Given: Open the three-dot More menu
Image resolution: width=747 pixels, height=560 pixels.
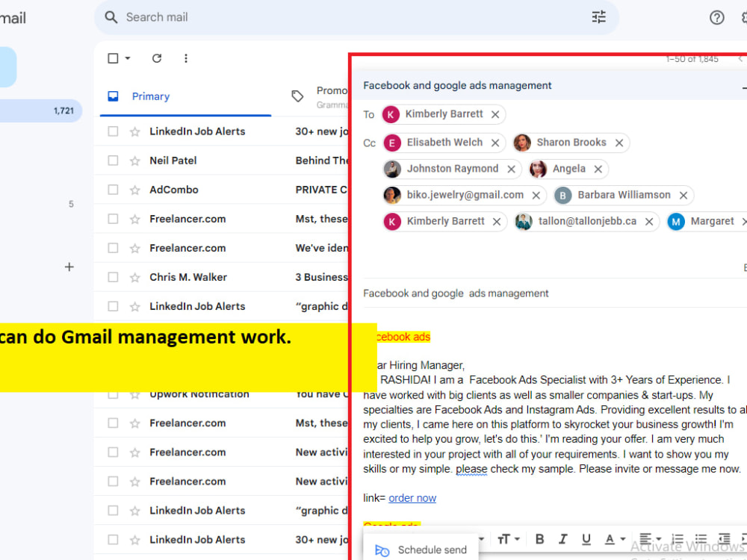Looking at the screenshot, I should point(186,58).
